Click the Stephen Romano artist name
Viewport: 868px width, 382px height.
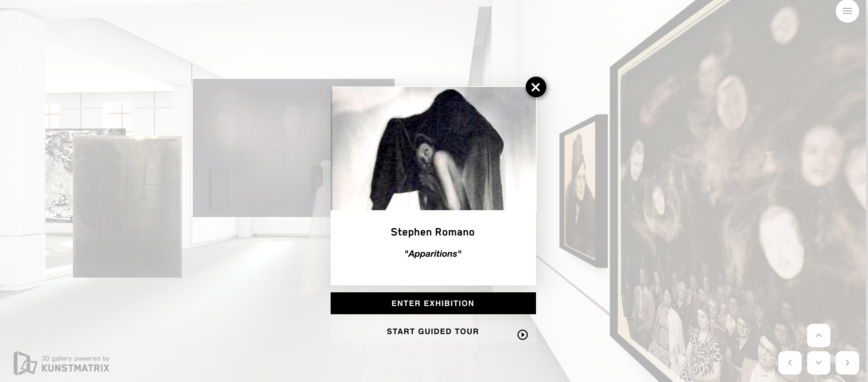[x=433, y=232]
